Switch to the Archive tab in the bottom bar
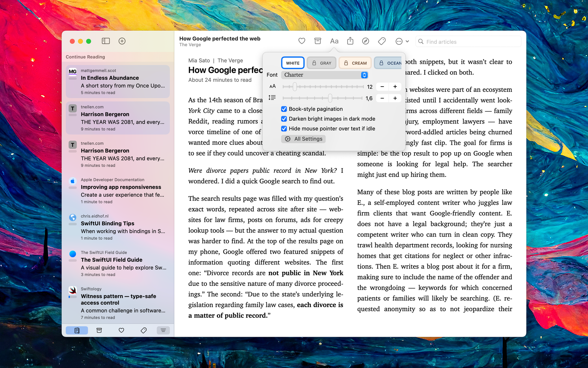588x368 pixels. pos(99,330)
